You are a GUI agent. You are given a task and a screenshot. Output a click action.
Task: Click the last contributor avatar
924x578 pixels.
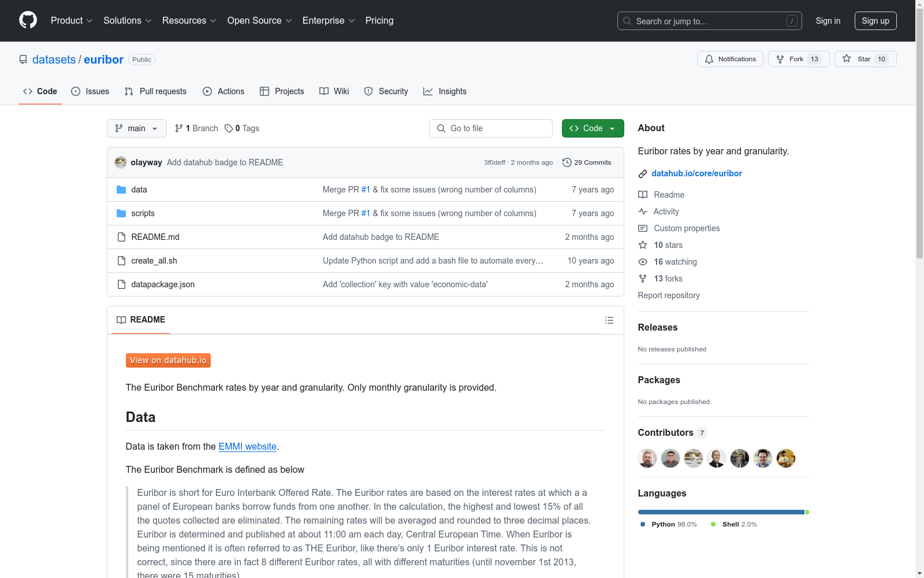(786, 458)
